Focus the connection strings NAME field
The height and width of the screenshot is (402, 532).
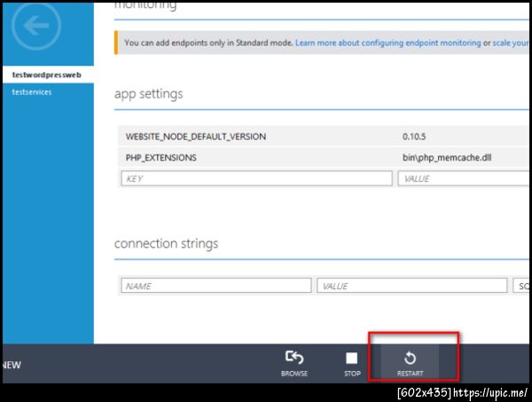(216, 286)
